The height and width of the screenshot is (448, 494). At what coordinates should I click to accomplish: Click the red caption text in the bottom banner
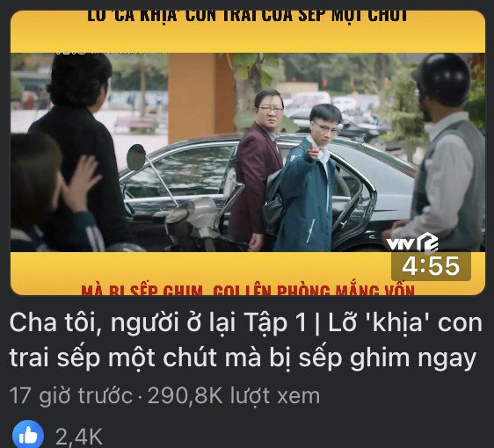click(248, 290)
